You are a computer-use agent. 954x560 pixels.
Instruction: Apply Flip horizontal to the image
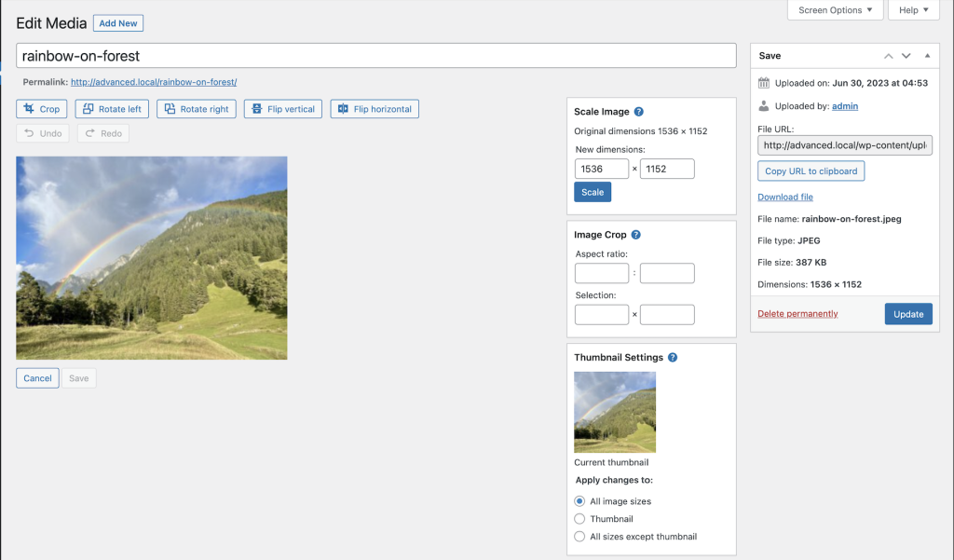tap(374, 108)
